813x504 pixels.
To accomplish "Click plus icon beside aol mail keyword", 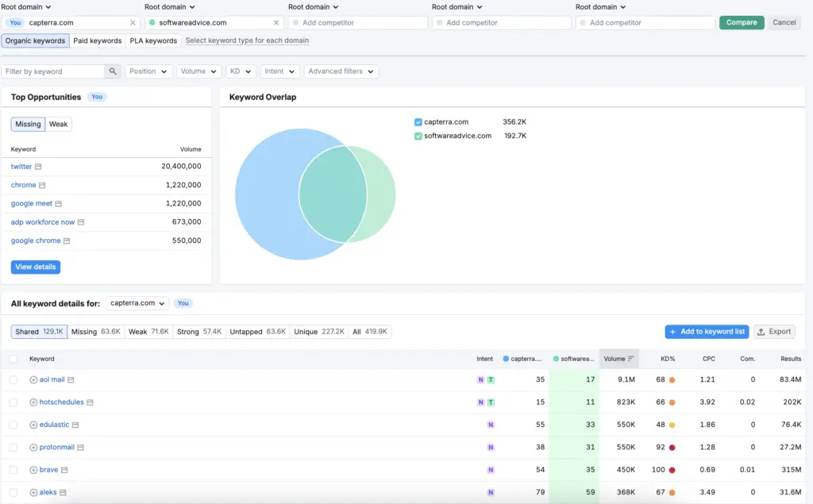I will 33,380.
